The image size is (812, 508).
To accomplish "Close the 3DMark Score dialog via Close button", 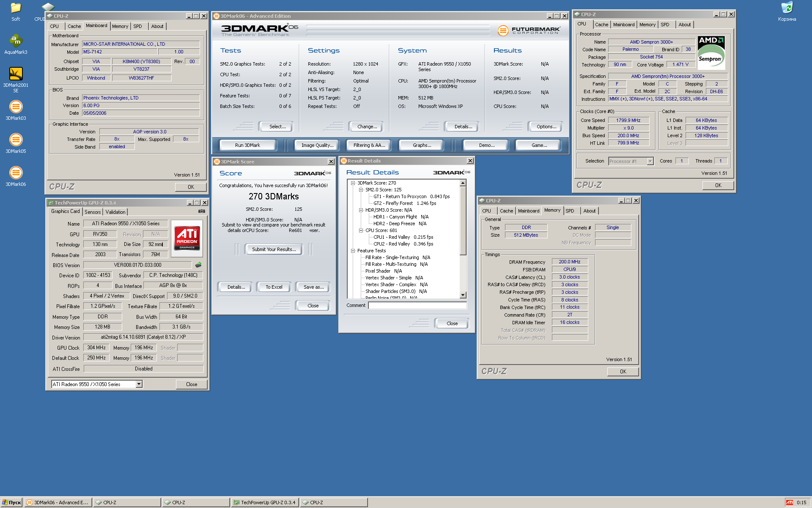I will pyautogui.click(x=313, y=306).
